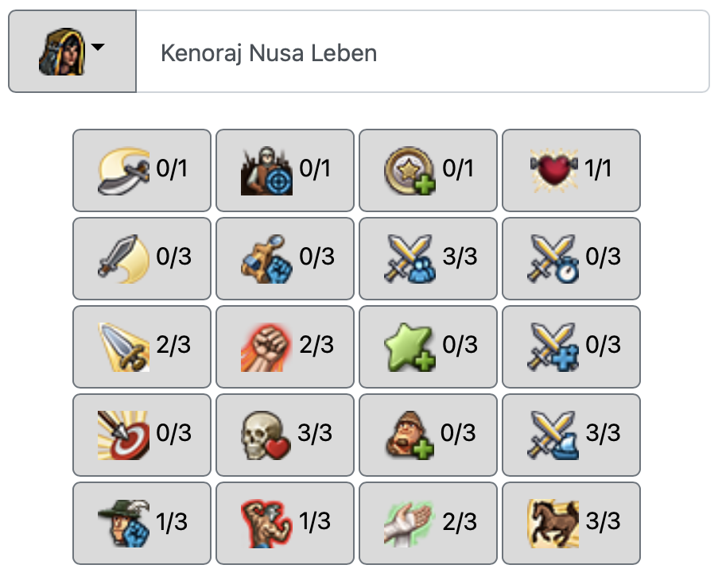Click the hooded figure with target skill
Image resolution: width=722 pixels, height=588 pixels.
click(285, 170)
